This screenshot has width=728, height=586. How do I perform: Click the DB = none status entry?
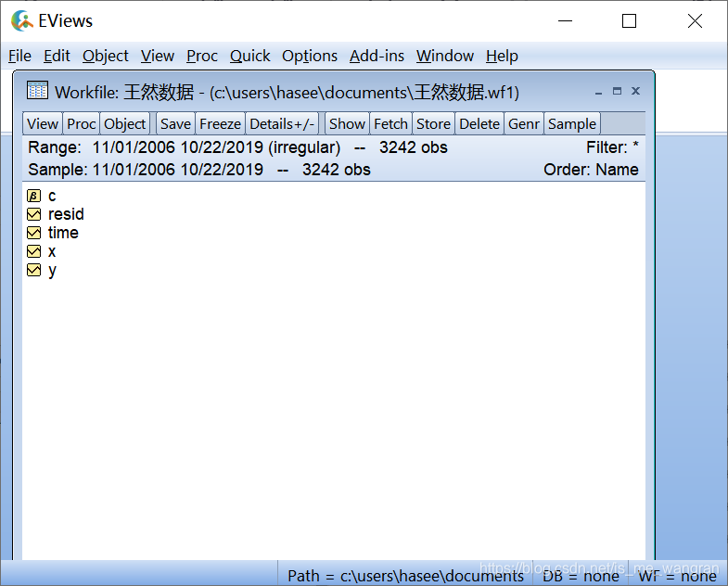pos(581,576)
